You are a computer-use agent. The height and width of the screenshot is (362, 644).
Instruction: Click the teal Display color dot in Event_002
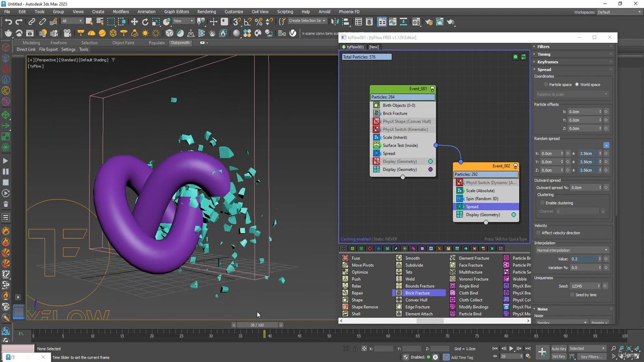click(513, 215)
